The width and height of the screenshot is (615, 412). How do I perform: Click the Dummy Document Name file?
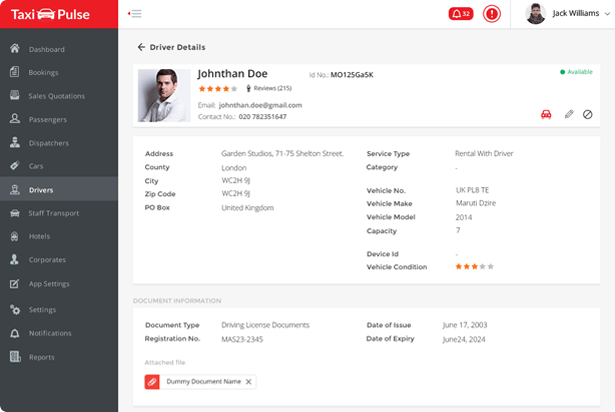click(204, 381)
